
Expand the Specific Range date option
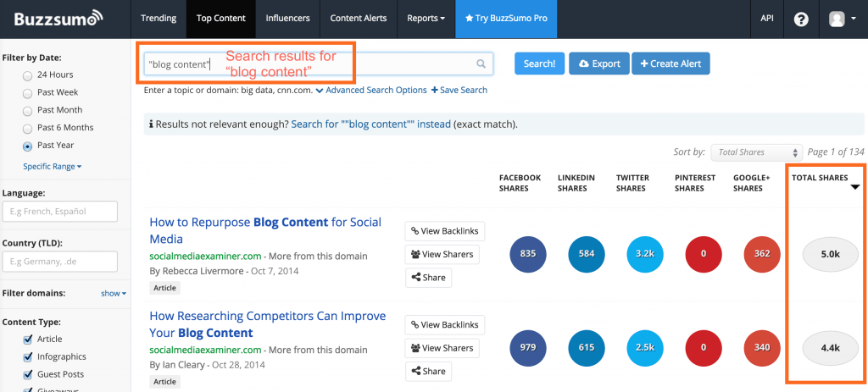[x=52, y=167]
